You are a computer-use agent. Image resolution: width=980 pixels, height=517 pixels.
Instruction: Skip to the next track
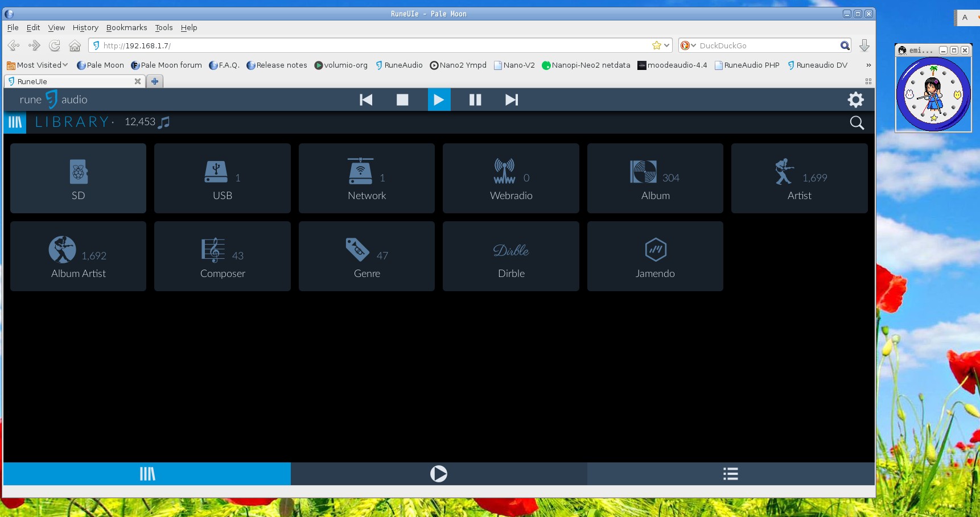[x=511, y=100]
